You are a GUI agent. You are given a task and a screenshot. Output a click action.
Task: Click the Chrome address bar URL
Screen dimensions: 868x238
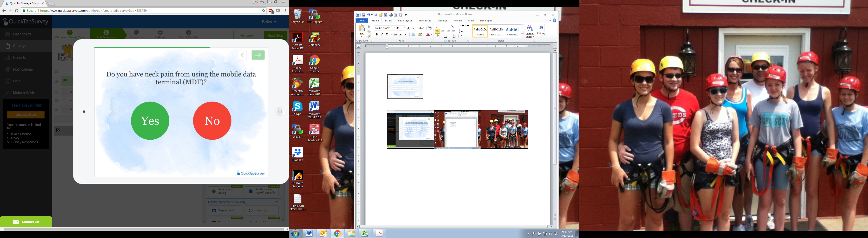pos(93,11)
